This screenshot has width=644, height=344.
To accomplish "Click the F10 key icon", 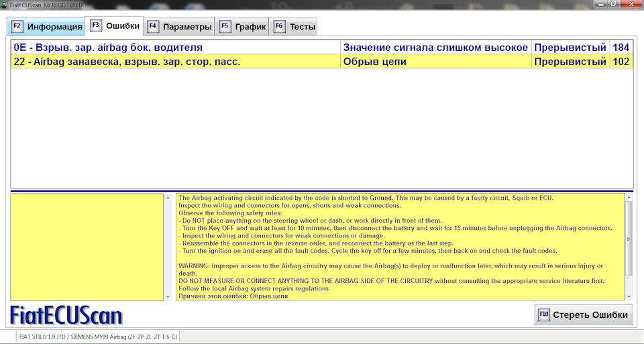I will click(544, 315).
